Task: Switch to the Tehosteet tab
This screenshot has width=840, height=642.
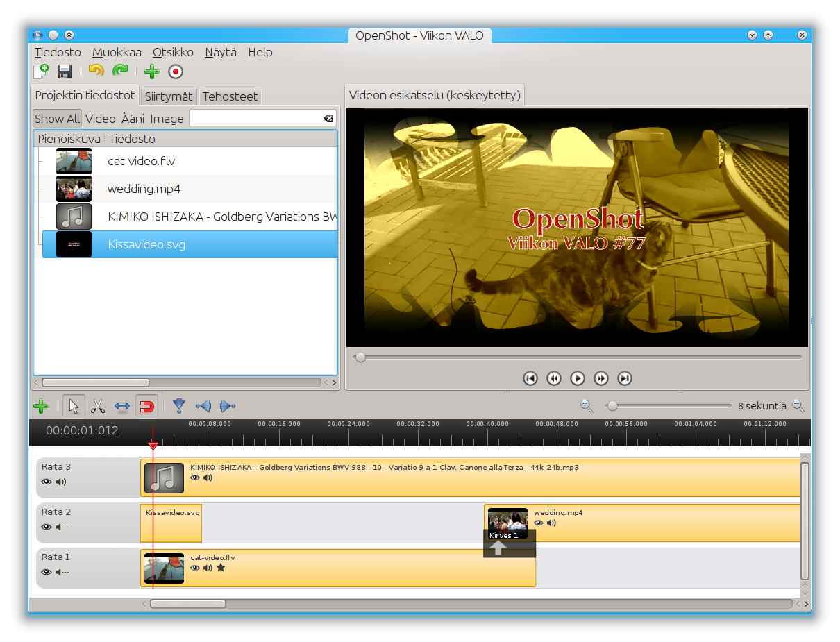Action: 230,96
